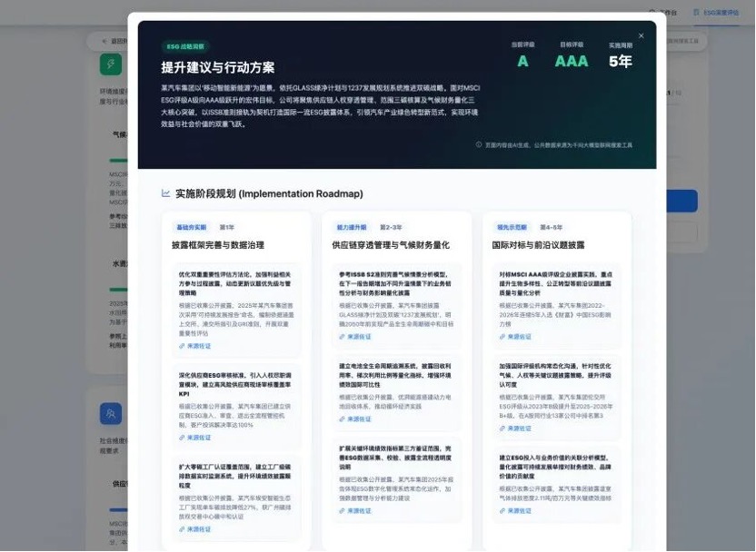
Task: Click the blue social dimension people icon
Action: click(111, 414)
